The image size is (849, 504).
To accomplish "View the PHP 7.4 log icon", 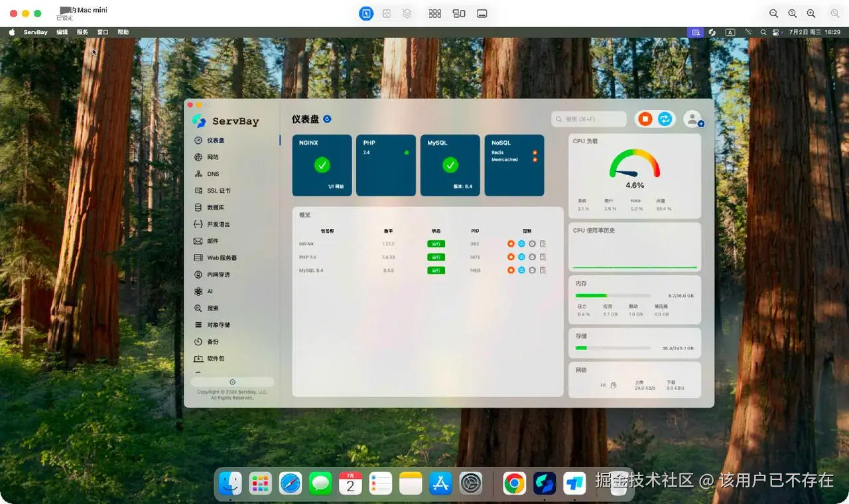I will click(543, 257).
